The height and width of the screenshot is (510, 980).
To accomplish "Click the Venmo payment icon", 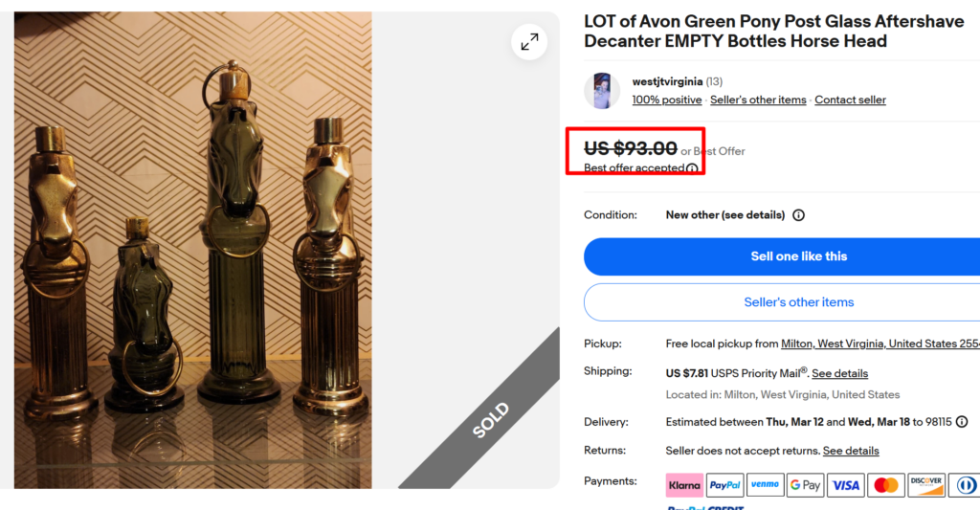I will [765, 485].
